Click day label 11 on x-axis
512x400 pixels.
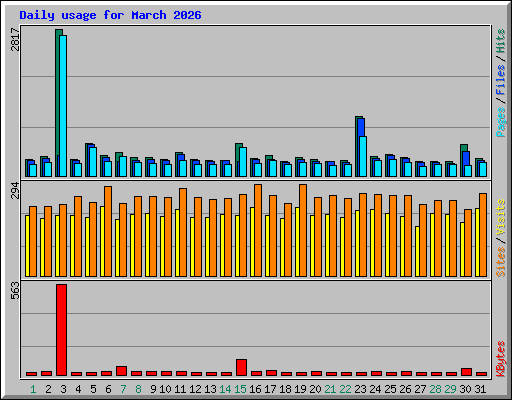(x=180, y=389)
